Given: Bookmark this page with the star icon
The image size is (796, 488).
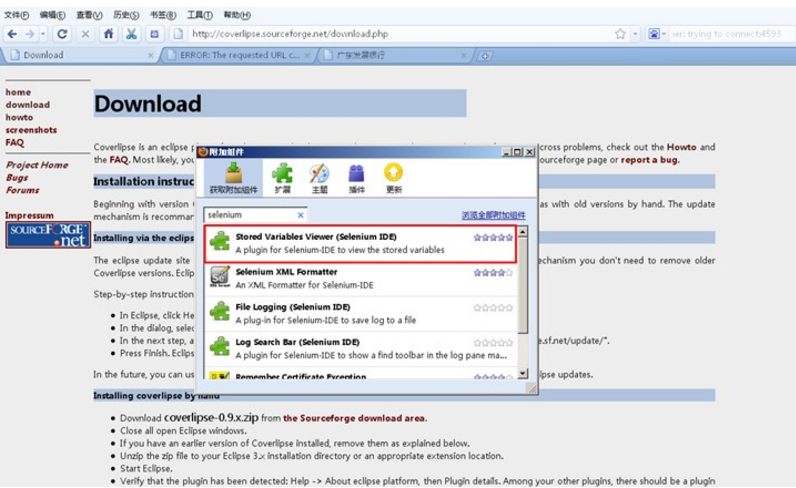Looking at the screenshot, I should point(620,34).
